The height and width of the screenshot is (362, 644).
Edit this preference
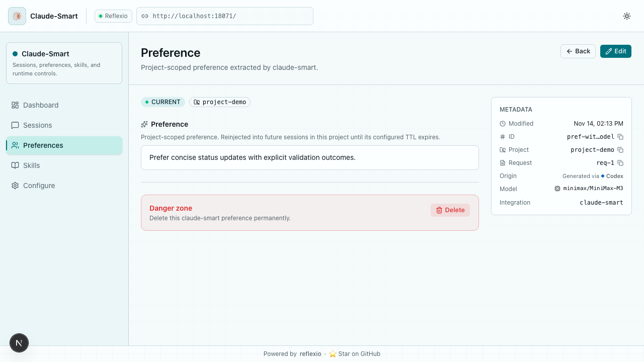pos(616,51)
